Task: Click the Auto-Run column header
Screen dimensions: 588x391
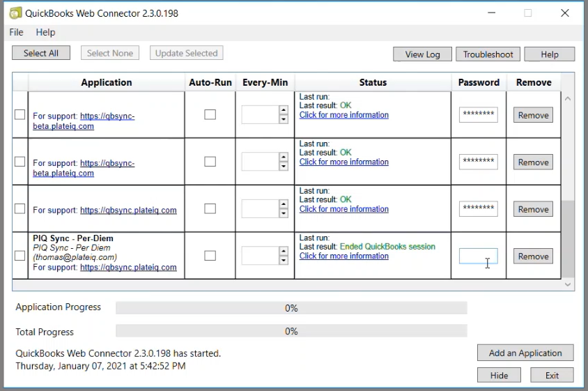Action: click(210, 82)
